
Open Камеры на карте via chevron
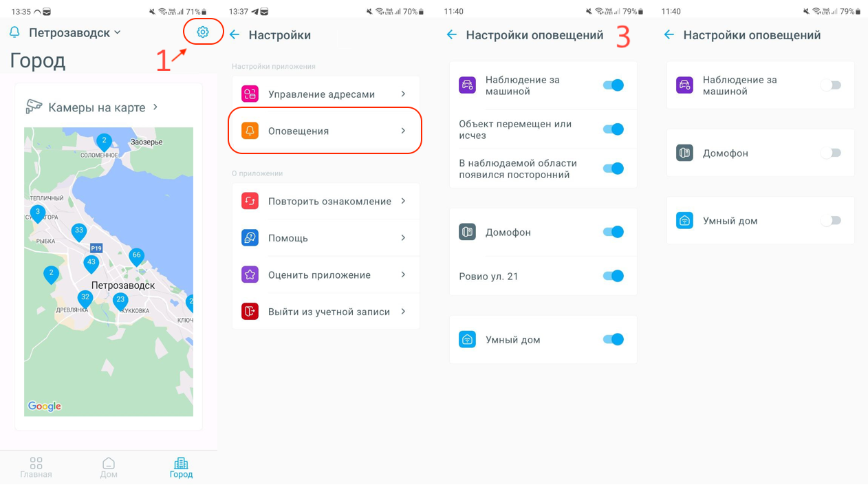[x=155, y=107]
